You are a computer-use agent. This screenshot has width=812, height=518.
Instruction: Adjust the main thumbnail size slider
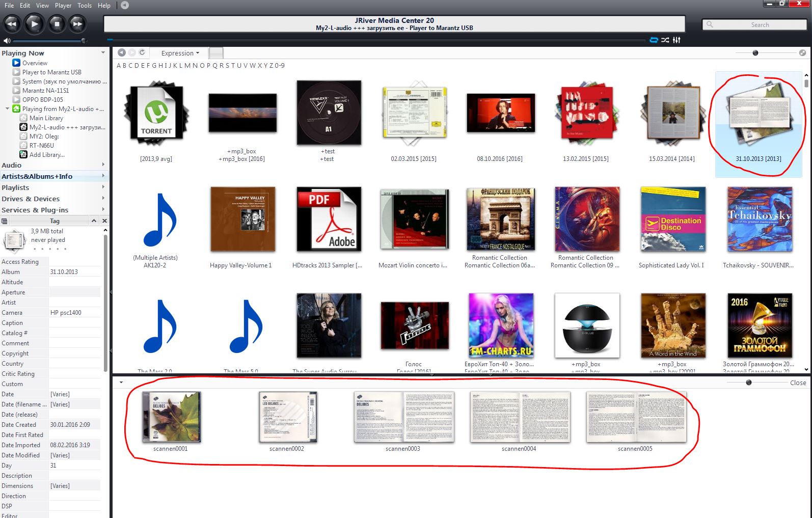(755, 53)
